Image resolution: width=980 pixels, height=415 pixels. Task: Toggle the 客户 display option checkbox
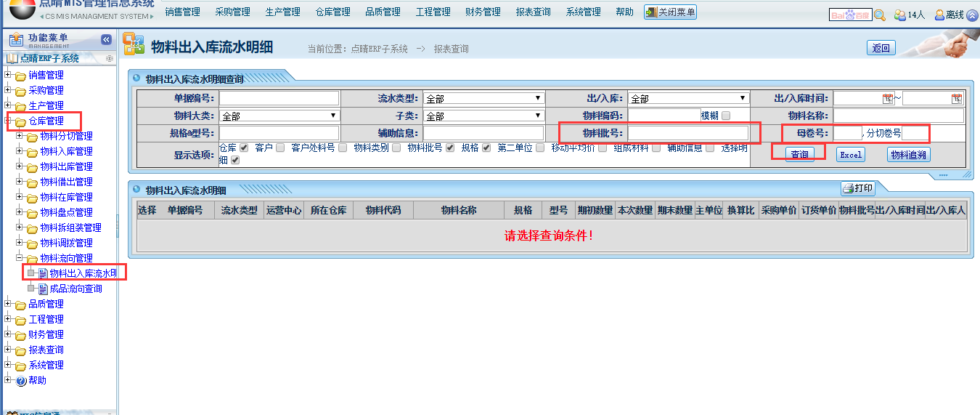(x=280, y=148)
